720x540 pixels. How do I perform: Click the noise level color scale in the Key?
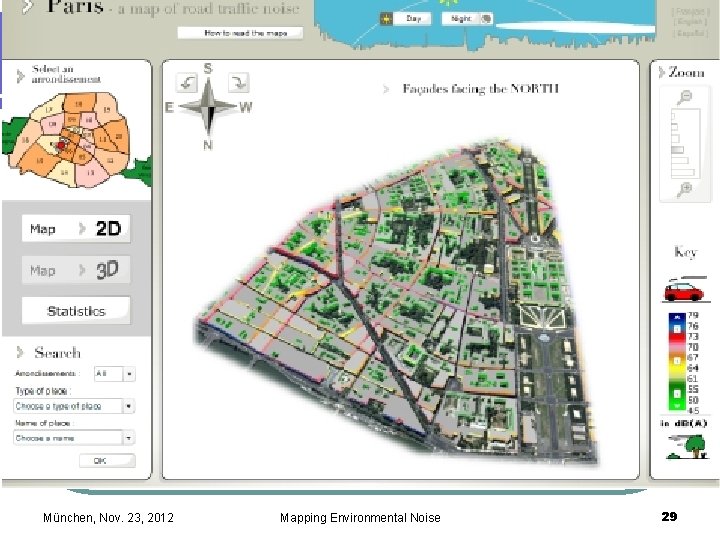click(677, 361)
